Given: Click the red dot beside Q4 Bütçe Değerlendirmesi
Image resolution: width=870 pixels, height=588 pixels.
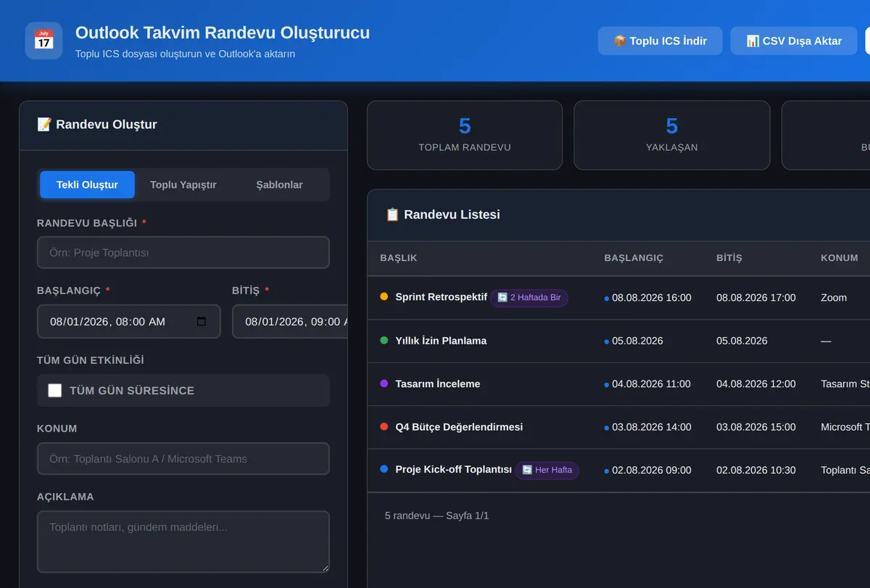Looking at the screenshot, I should (x=384, y=426).
